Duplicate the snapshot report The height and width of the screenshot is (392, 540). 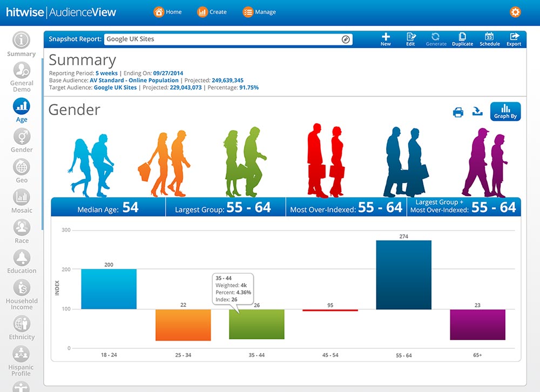pyautogui.click(x=463, y=39)
